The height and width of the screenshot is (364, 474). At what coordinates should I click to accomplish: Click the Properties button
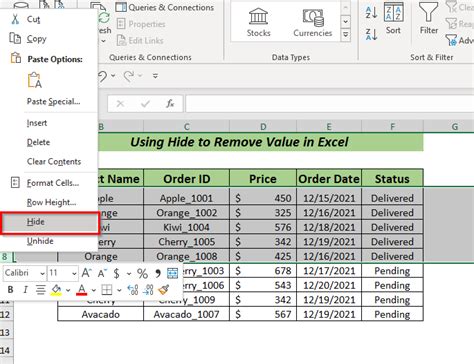[141, 24]
